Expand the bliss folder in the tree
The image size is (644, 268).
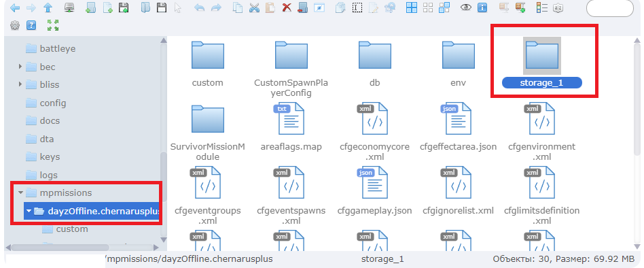pyautogui.click(x=20, y=84)
